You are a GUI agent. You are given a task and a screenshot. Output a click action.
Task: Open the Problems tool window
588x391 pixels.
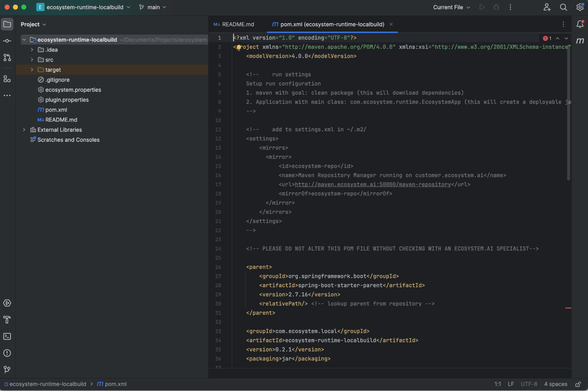point(7,353)
